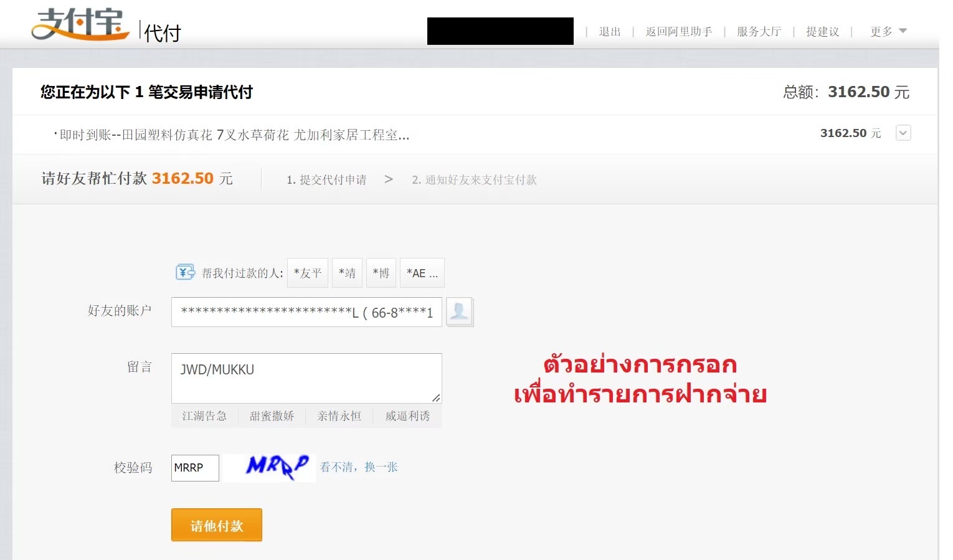This screenshot has width=953, height=560.
Task: Click 退出 to log out
Action: (609, 32)
